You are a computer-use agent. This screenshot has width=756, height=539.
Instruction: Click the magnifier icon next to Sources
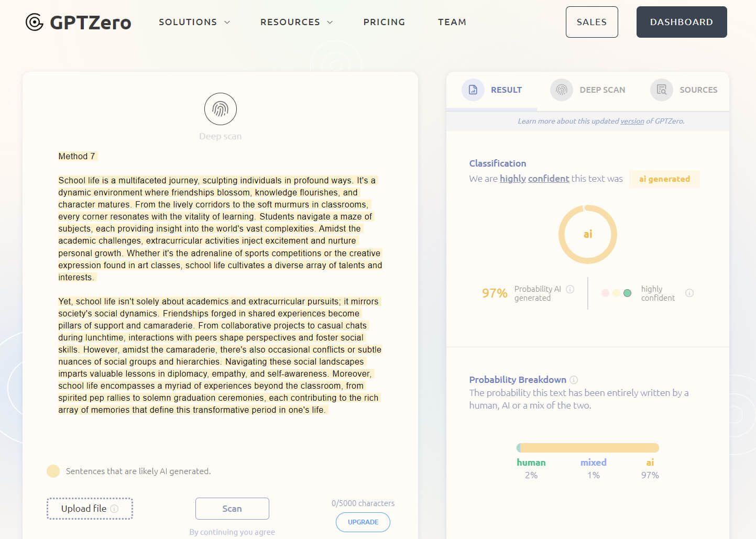pos(661,90)
